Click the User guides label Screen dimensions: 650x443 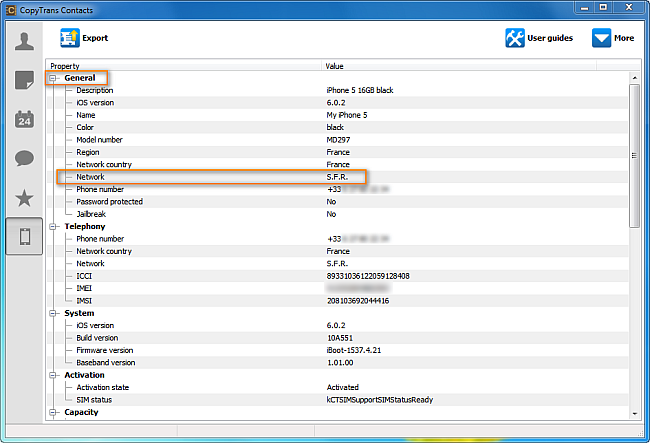pos(550,38)
